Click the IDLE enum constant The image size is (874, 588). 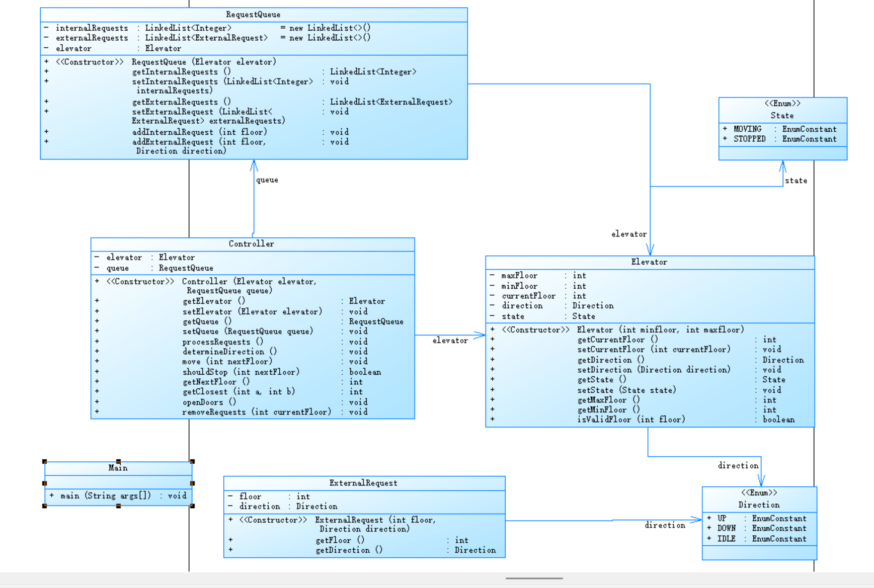[757, 539]
